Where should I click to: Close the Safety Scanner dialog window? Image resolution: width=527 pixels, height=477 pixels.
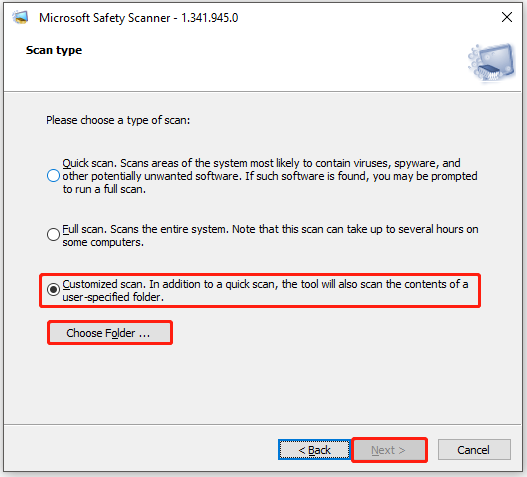click(x=506, y=17)
